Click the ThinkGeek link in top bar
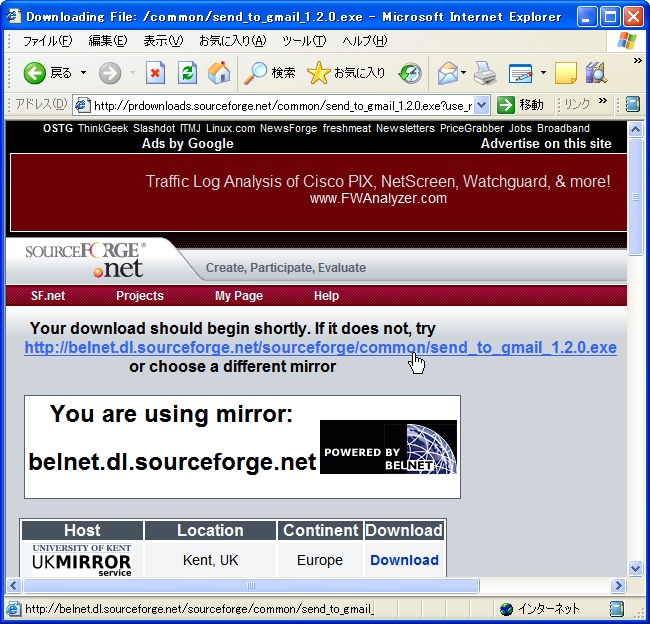This screenshot has height=624, width=650. [x=103, y=128]
